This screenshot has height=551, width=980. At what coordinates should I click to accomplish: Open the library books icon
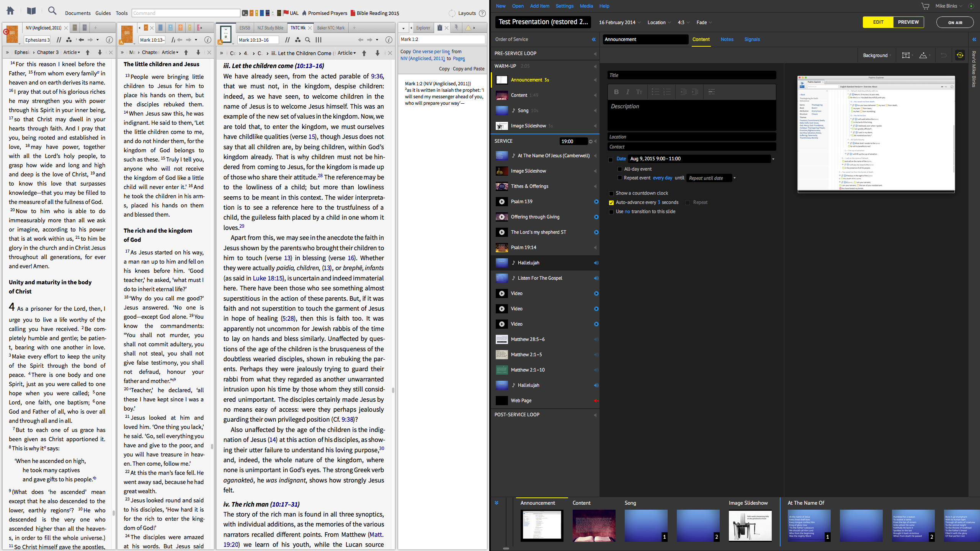click(31, 11)
